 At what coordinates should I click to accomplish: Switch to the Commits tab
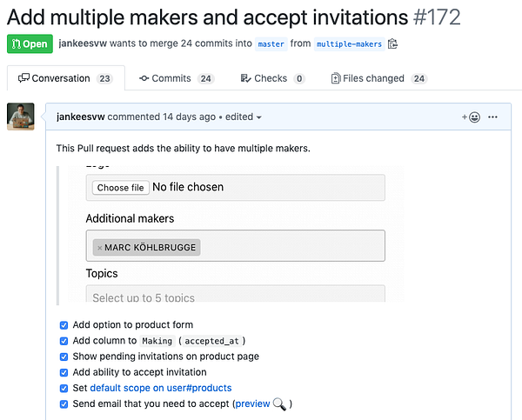tap(177, 78)
